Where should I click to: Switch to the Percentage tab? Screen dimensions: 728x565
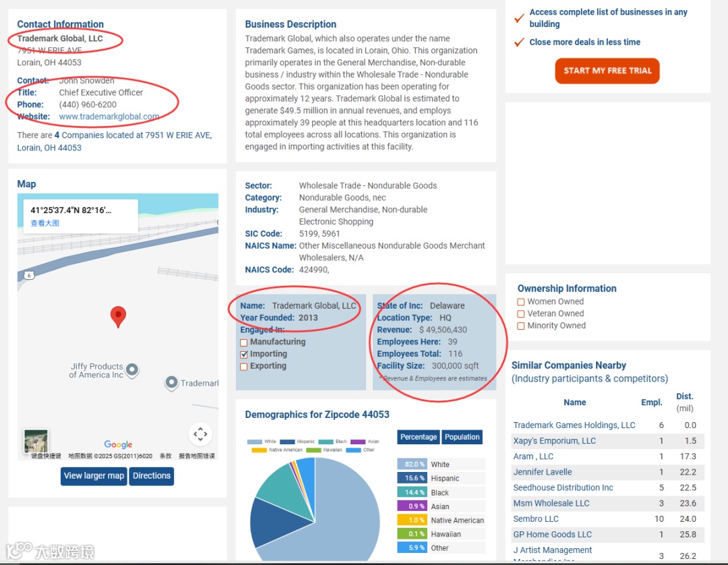pyautogui.click(x=419, y=437)
